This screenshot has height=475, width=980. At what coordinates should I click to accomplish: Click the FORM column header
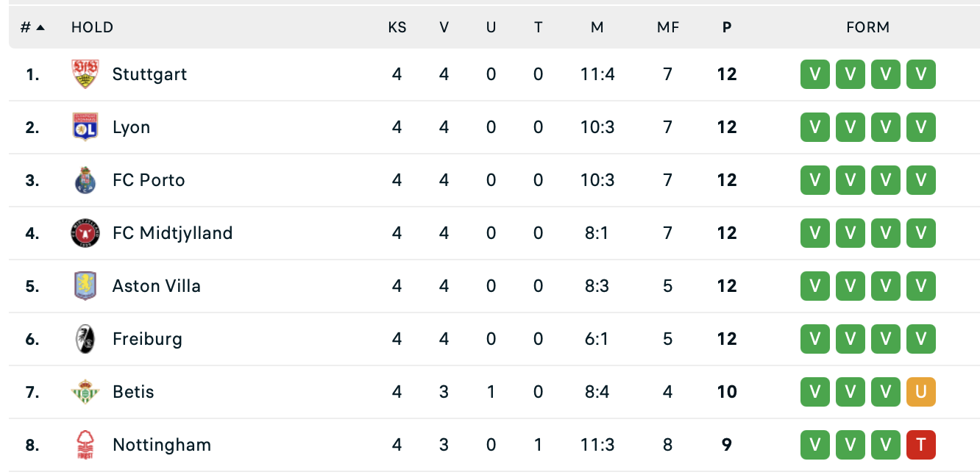click(867, 27)
